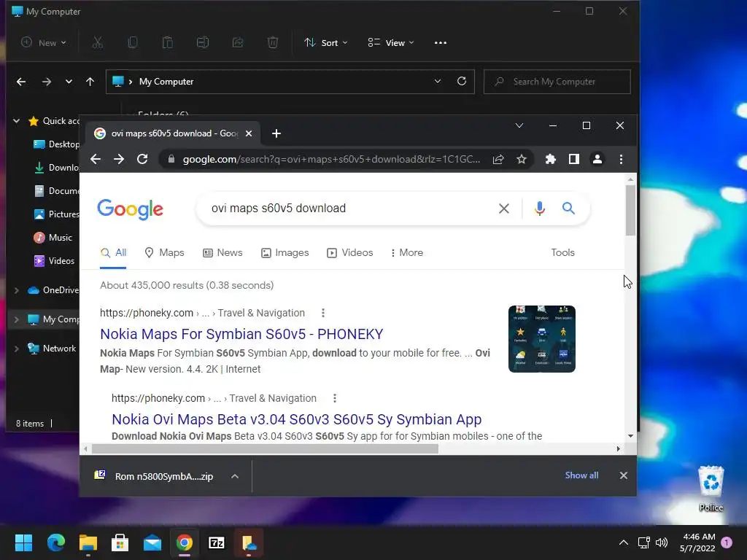Switch to Maps search tab
The width and height of the screenshot is (747, 560).
pyautogui.click(x=164, y=253)
